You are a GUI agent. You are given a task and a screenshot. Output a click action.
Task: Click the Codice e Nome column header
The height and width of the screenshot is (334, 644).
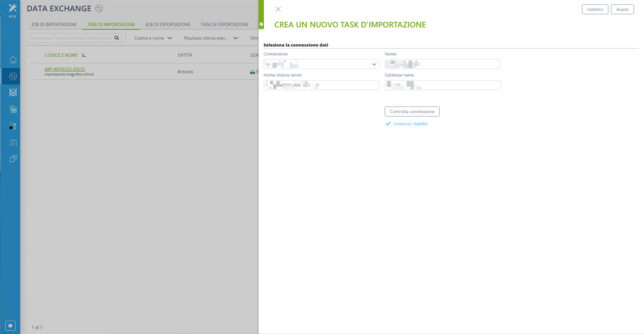[61, 55]
